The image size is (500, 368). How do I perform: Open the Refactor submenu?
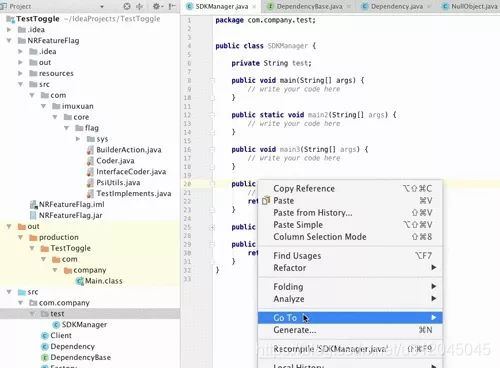pyautogui.click(x=350, y=268)
